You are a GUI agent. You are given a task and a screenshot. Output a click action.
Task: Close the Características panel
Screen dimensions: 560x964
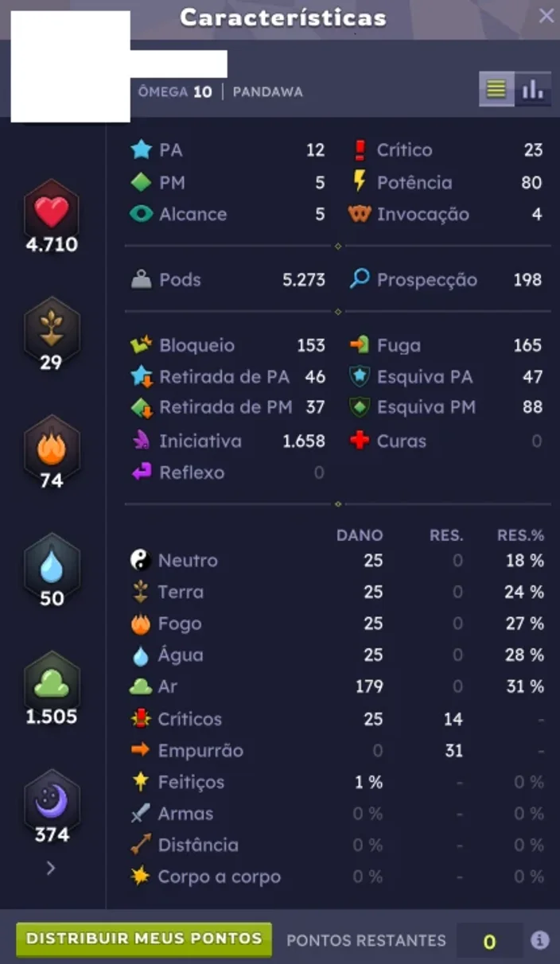546,16
